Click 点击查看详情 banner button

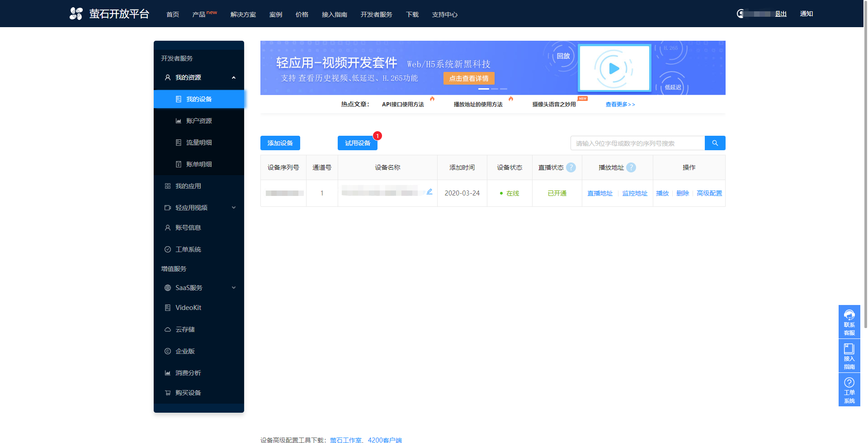(469, 78)
